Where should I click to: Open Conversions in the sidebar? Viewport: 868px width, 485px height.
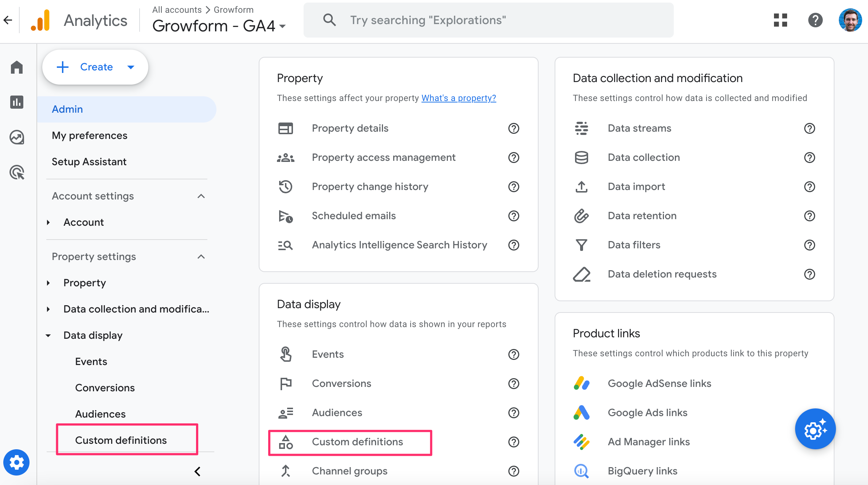click(x=105, y=388)
